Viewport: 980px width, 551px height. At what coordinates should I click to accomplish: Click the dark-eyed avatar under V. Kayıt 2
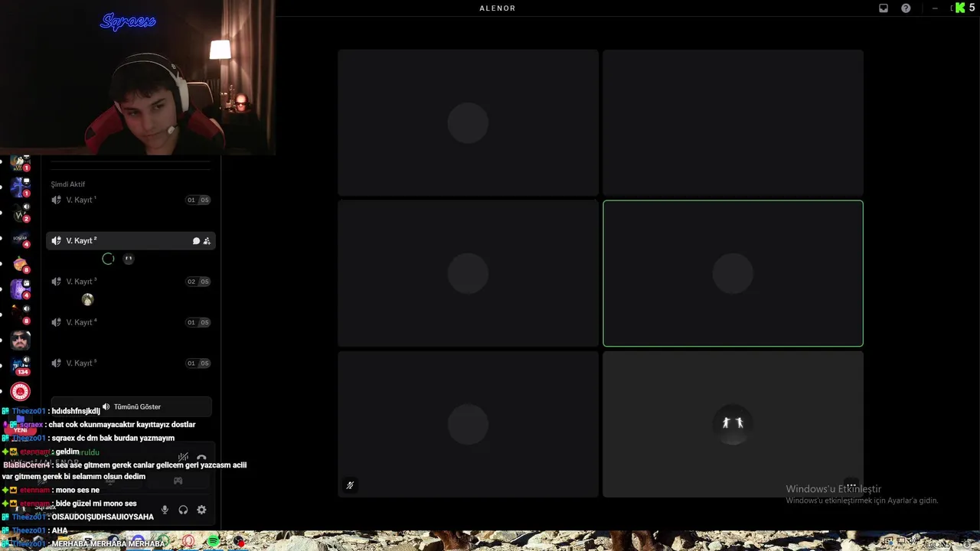[129, 259]
